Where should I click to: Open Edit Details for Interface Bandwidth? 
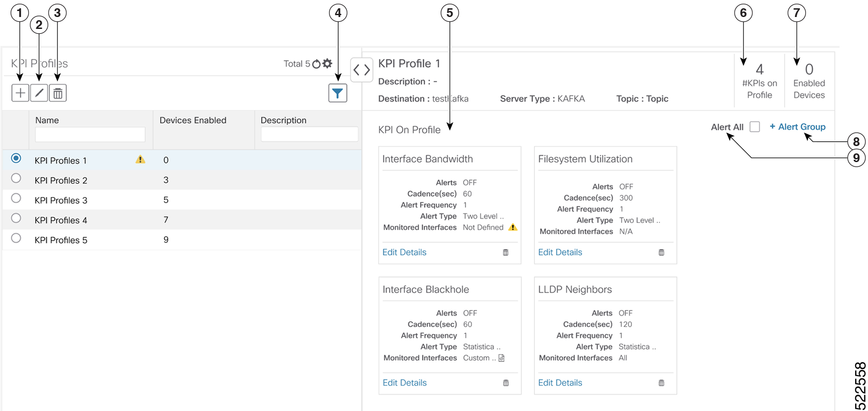point(404,252)
